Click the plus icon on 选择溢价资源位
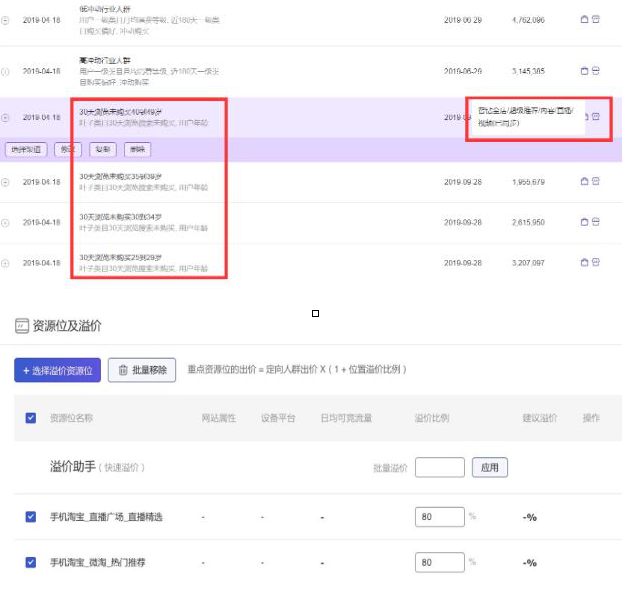The image size is (622, 592). tap(25, 370)
